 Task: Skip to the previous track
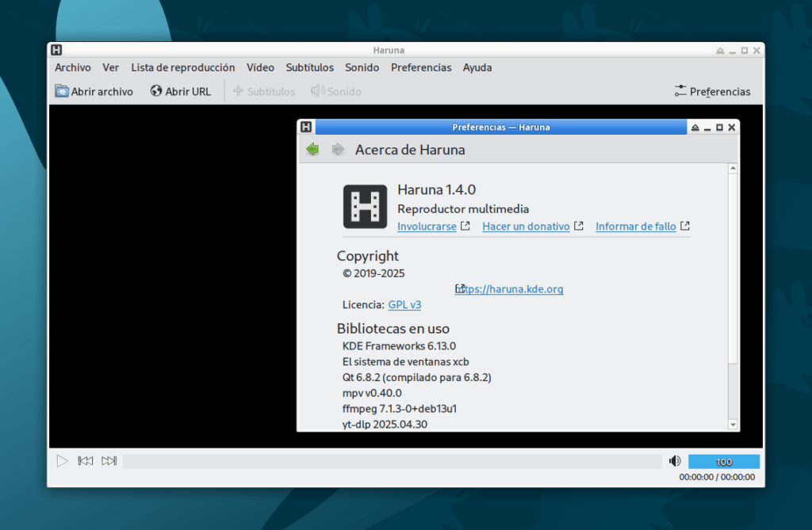coord(86,461)
